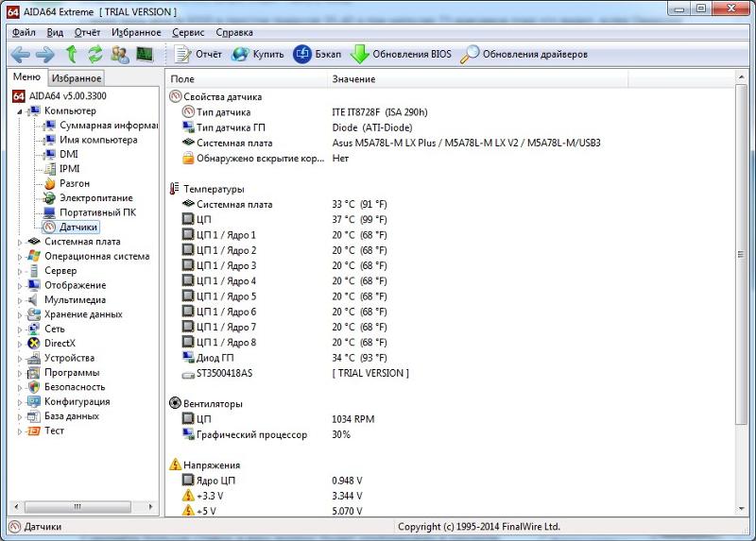Collapse the Компьютер tree node
The width and height of the screenshot is (756, 541).
click(x=20, y=111)
